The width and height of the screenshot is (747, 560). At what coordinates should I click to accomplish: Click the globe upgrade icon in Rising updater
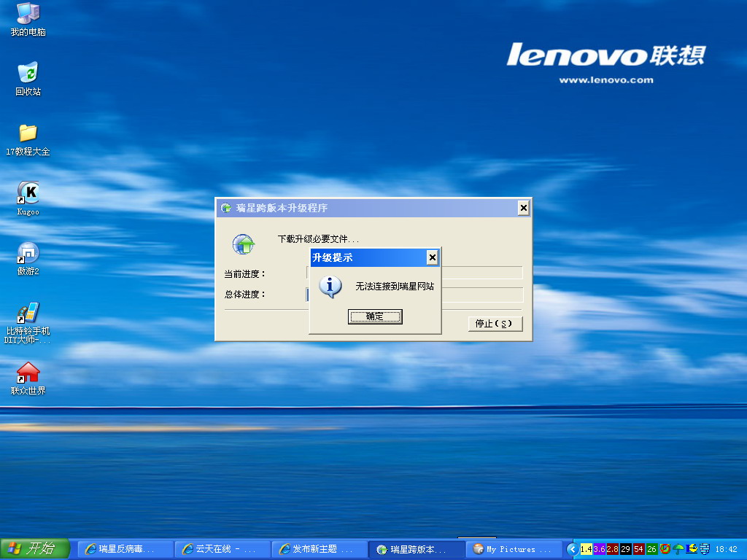pyautogui.click(x=243, y=244)
